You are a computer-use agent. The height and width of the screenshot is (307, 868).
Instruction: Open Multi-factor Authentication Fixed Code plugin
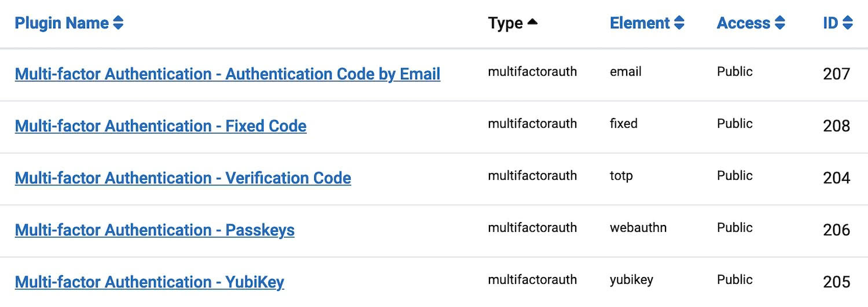tap(160, 126)
